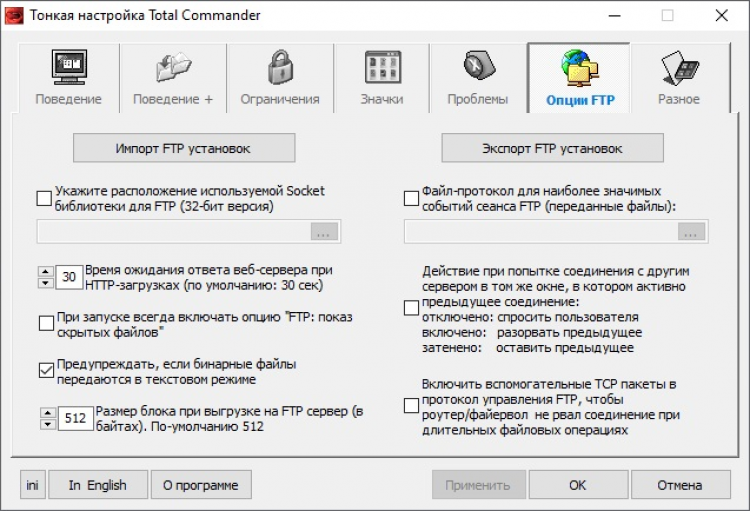The width and height of the screenshot is (750, 511).
Task: Toggle FTP hidden files display checkbox
Action: (46, 323)
